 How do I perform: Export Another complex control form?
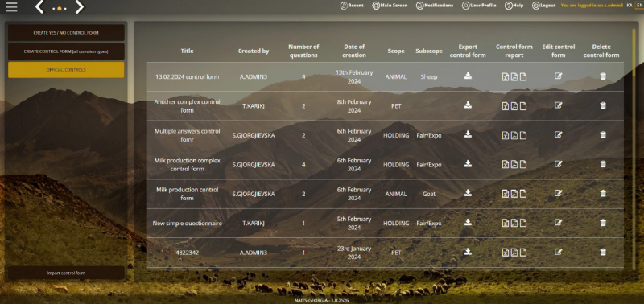click(x=468, y=105)
